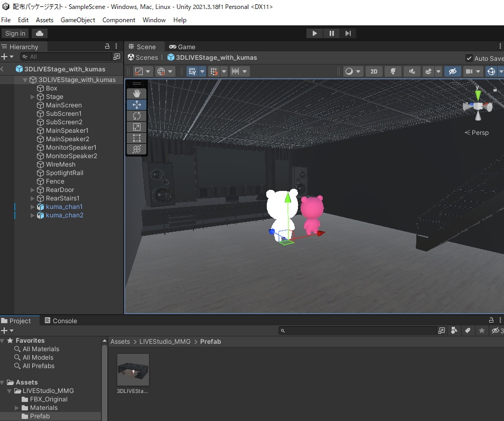Collapse the LIVEStudio_MMG folder

point(10,391)
